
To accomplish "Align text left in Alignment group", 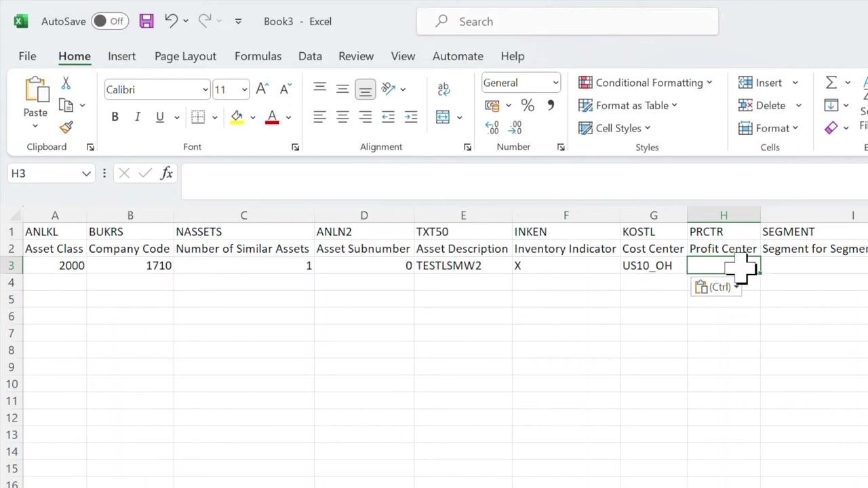I will [320, 117].
